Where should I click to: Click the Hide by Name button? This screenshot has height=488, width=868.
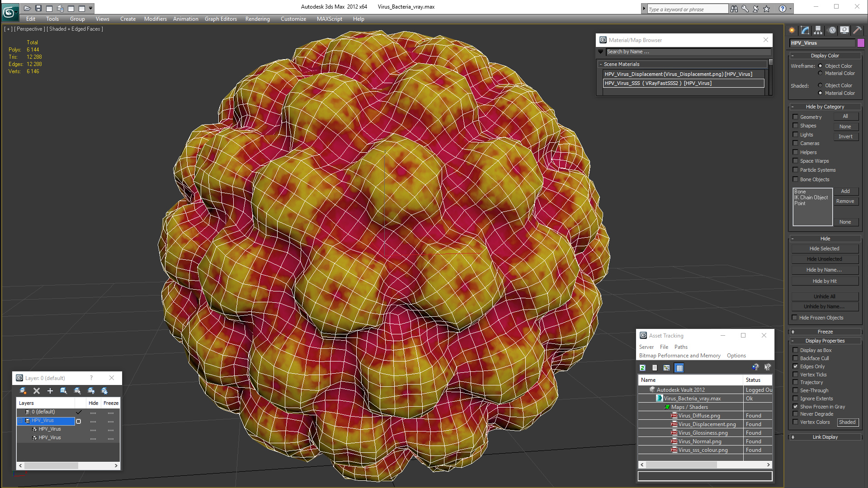[825, 270]
